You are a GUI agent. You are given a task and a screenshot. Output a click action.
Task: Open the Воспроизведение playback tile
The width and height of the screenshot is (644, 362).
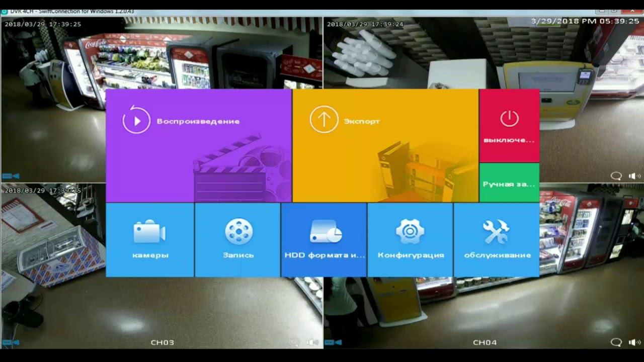tap(199, 146)
